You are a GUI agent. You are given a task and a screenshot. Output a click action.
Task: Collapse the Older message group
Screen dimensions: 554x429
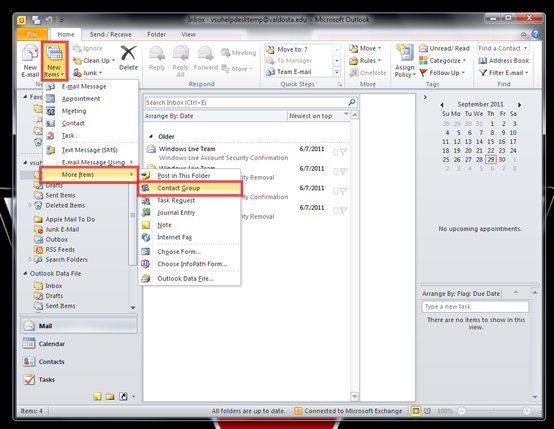click(x=151, y=136)
